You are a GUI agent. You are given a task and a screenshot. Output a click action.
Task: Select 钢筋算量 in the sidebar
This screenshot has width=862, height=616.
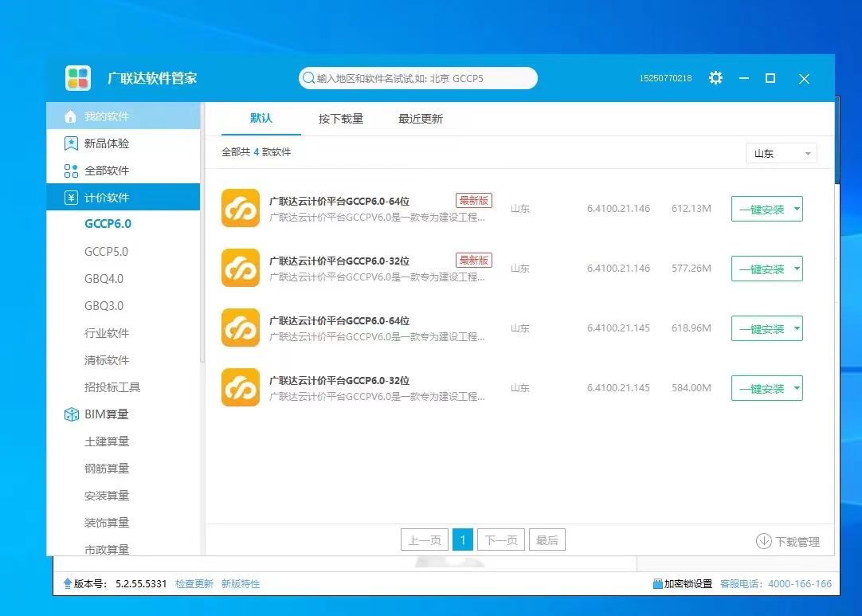click(x=107, y=469)
